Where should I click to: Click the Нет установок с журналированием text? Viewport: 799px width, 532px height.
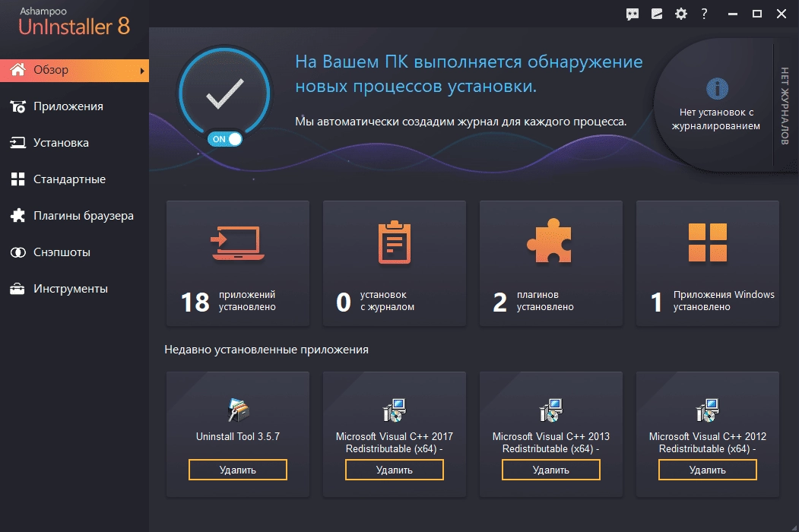pyautogui.click(x=716, y=119)
